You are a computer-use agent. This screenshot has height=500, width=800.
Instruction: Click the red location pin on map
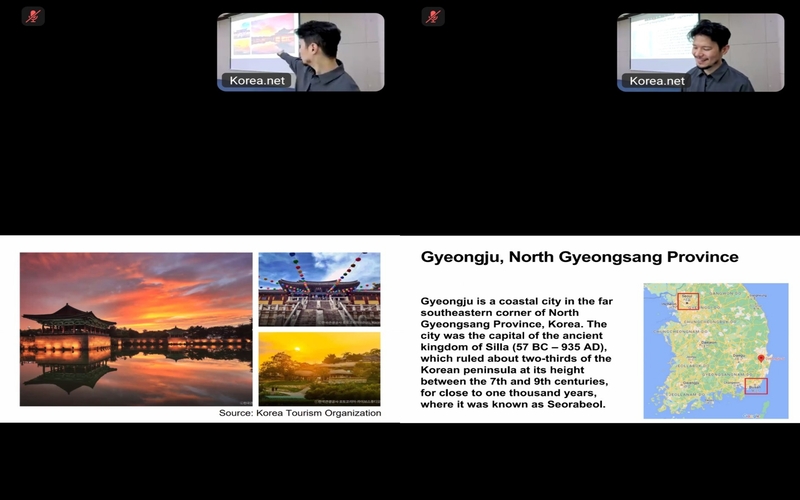point(760,358)
